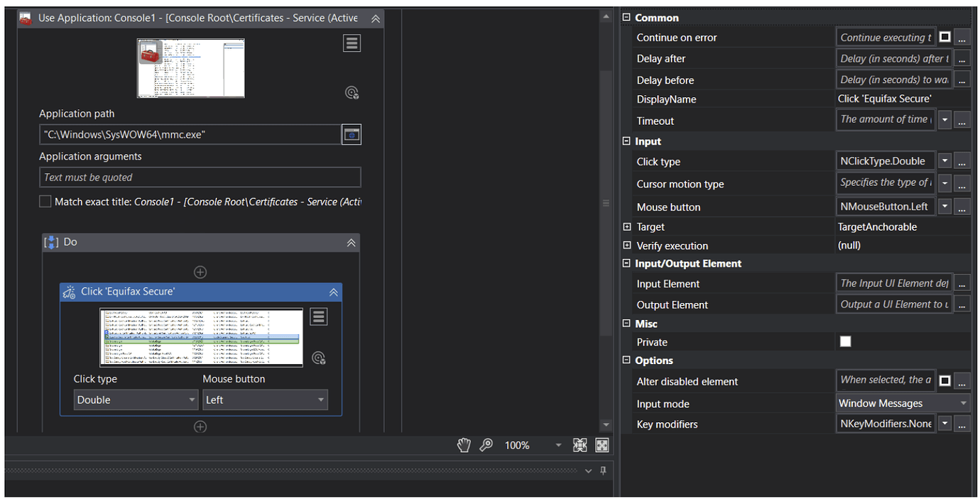Viewport: 980px width, 501px height.
Task: Click the Application arguments input field
Action: point(200,177)
